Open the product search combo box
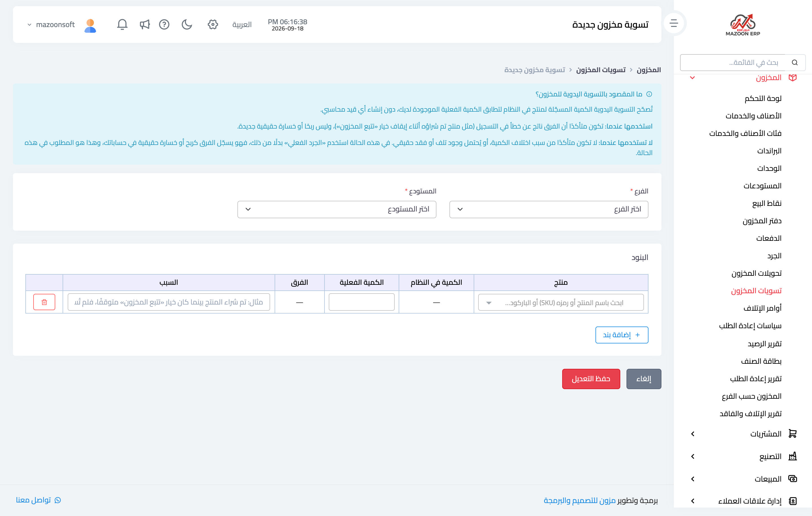Viewport: 812px width, 516px height. tap(561, 303)
